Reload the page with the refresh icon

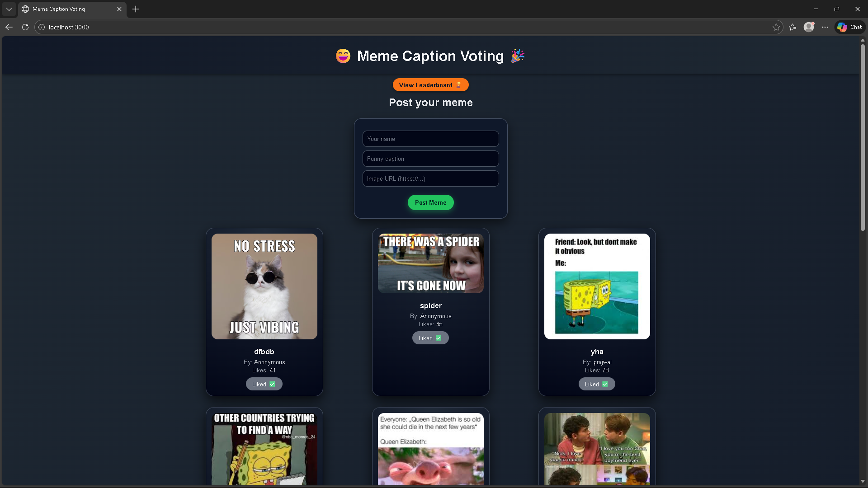coord(25,27)
